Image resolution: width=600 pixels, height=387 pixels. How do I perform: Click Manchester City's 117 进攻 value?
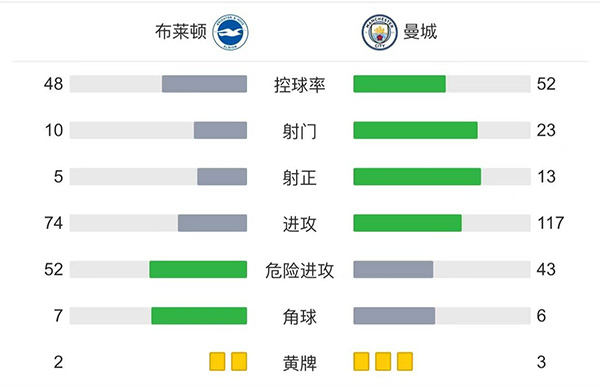[x=551, y=223]
